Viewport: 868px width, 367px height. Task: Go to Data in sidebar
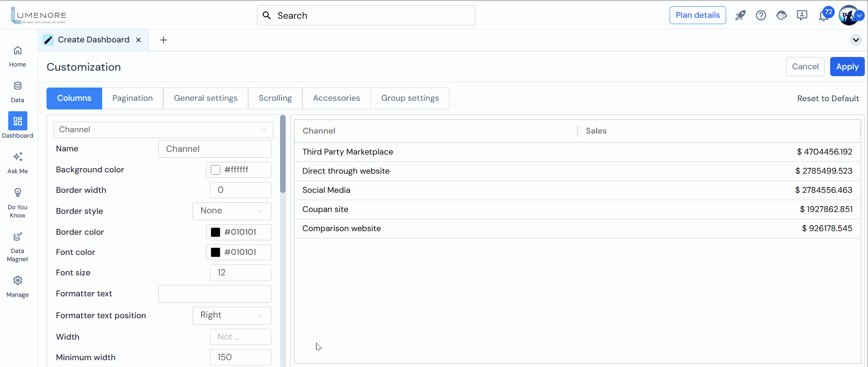[17, 86]
